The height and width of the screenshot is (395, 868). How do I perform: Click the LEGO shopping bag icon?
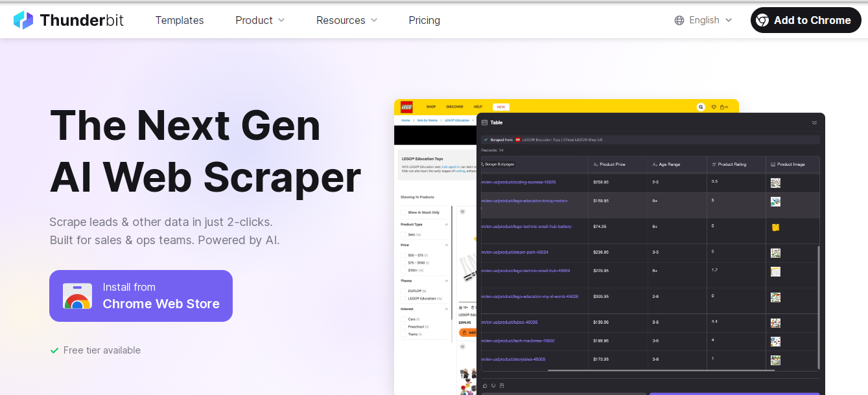point(723,107)
